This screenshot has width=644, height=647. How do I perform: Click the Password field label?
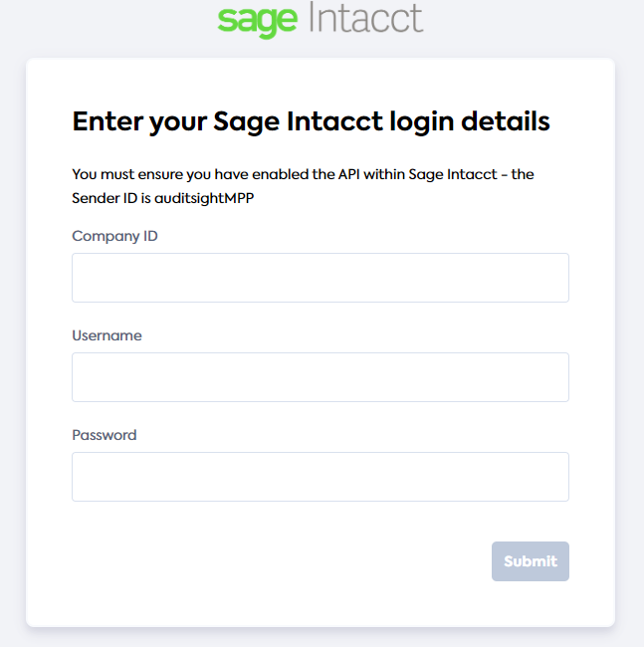(x=105, y=435)
